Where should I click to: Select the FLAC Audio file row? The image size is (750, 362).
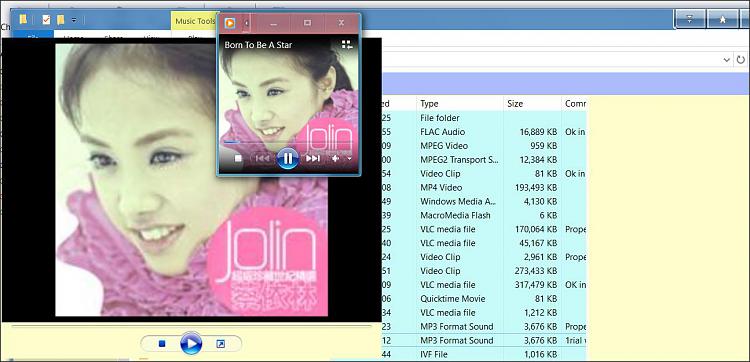[x=484, y=132]
